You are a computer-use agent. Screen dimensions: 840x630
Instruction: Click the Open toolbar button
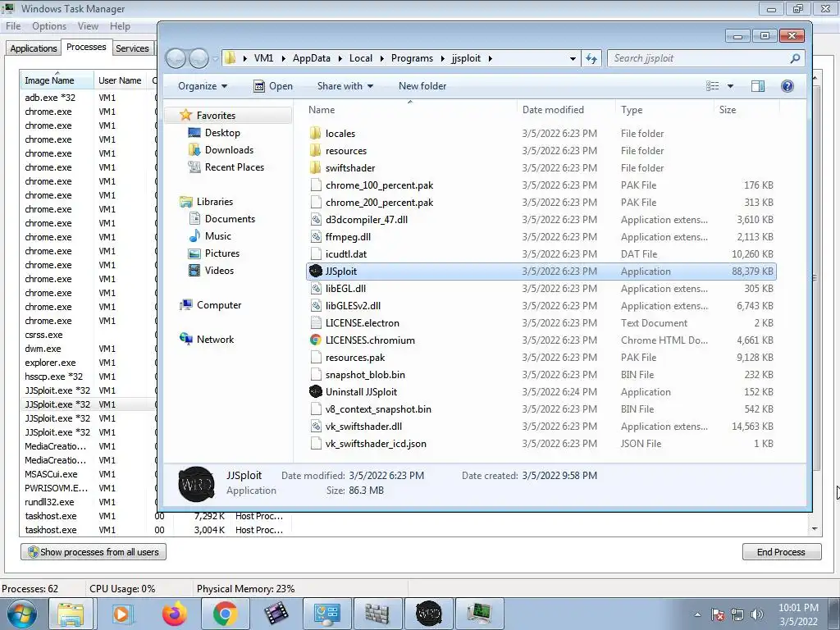(x=273, y=85)
